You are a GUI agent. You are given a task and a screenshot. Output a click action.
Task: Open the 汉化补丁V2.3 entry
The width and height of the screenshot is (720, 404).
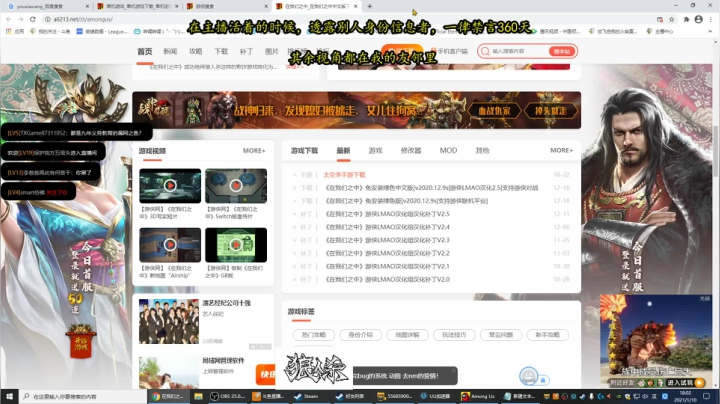tap(387, 240)
